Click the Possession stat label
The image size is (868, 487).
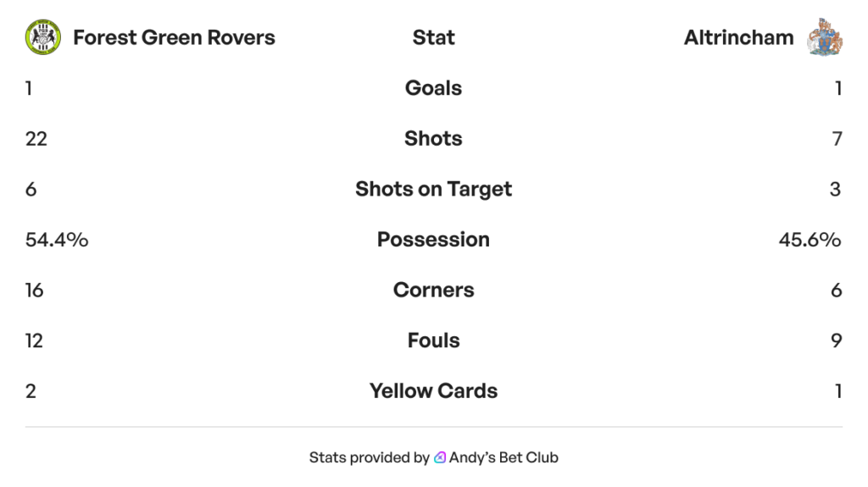(x=433, y=240)
